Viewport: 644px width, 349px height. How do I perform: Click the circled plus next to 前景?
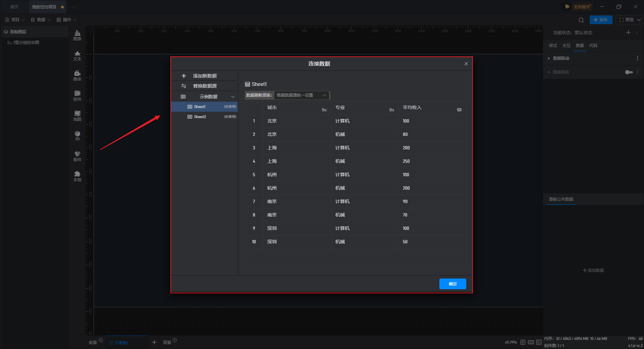101,340
